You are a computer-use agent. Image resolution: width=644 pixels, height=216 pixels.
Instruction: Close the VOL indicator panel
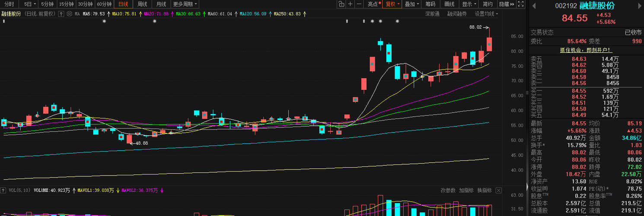pyautogui.click(x=498, y=190)
